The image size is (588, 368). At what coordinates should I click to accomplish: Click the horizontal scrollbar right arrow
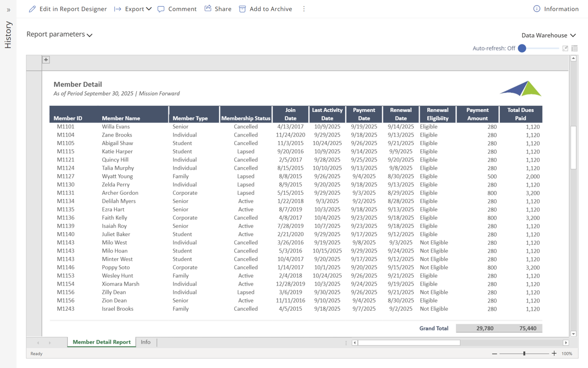[x=566, y=343]
